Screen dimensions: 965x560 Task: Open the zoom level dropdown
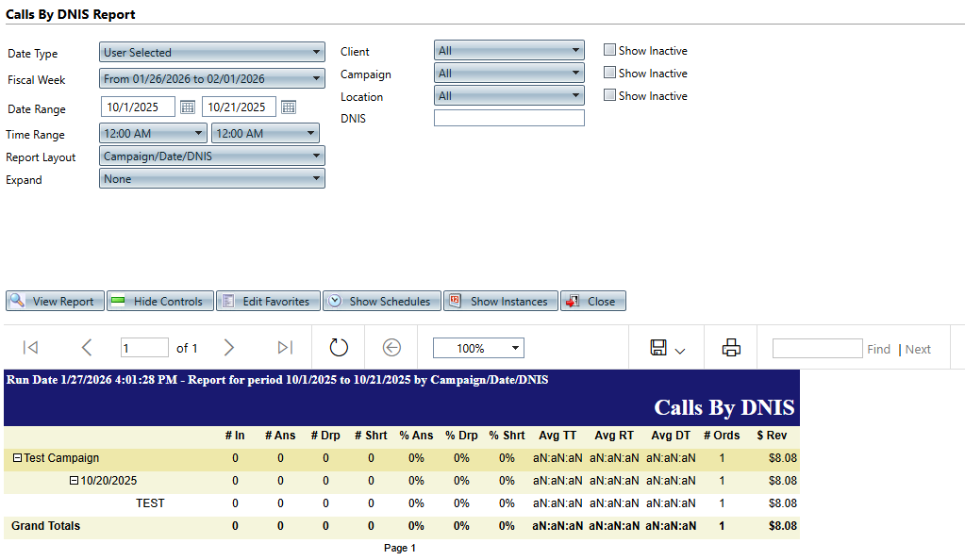click(478, 348)
